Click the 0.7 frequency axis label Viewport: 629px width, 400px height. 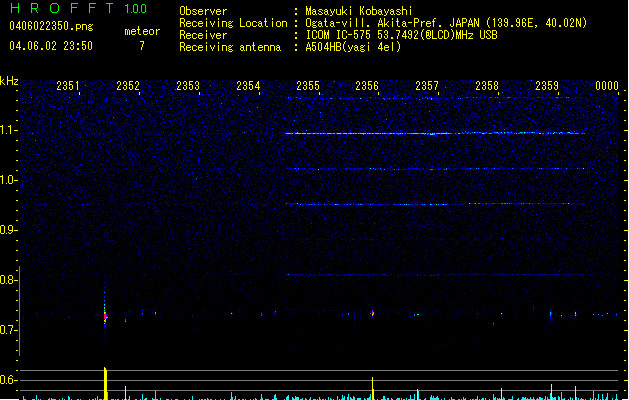[9, 330]
